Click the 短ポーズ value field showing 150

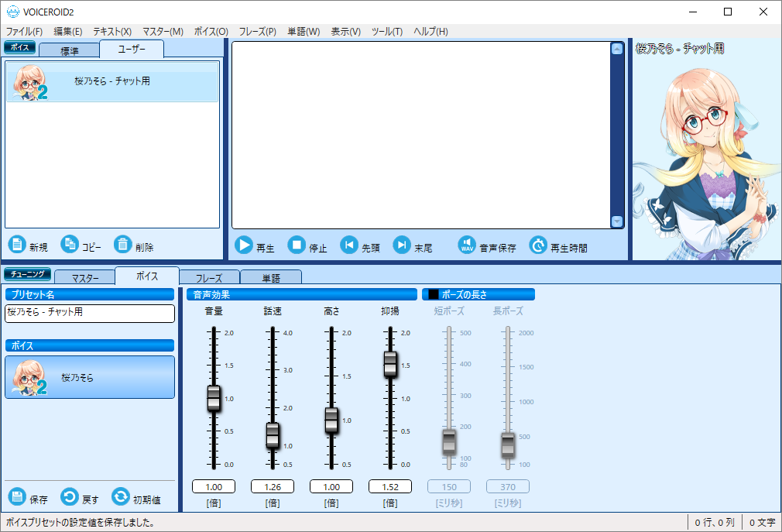449,486
